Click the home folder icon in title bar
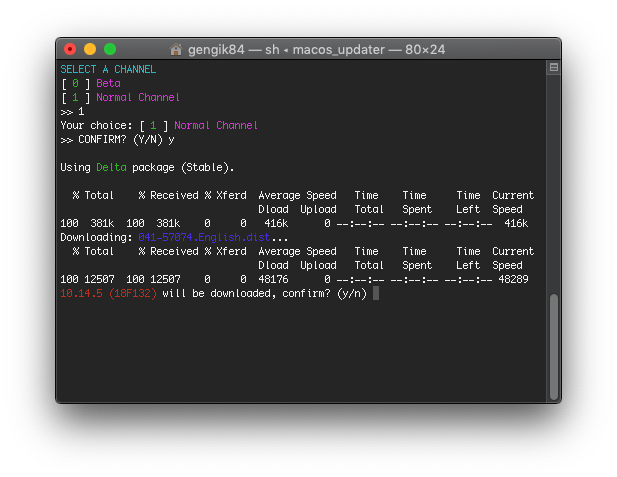Image resolution: width=617 pixels, height=477 pixels. point(176,50)
